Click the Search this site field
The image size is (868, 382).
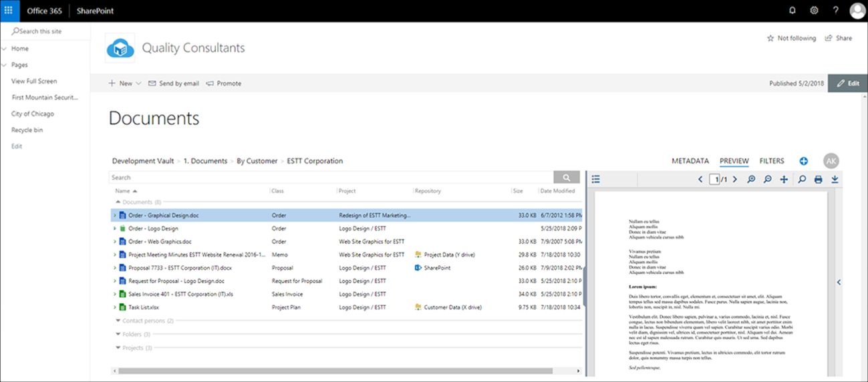tap(47, 31)
